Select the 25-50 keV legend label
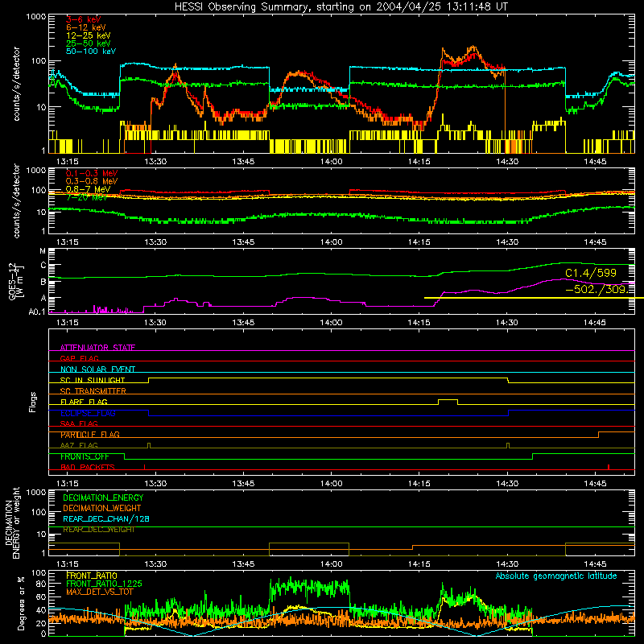 point(89,43)
